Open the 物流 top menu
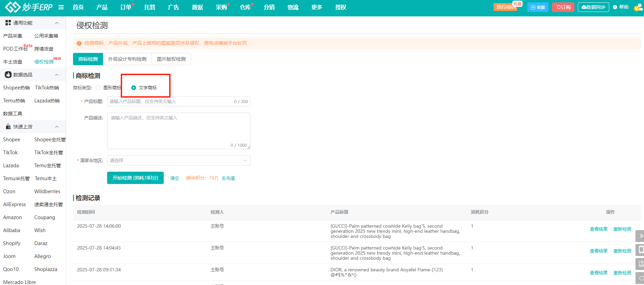 [293, 7]
